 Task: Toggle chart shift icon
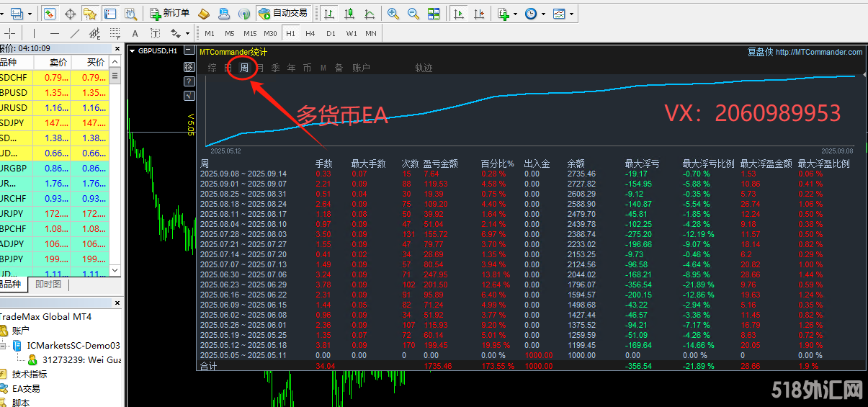[478, 13]
